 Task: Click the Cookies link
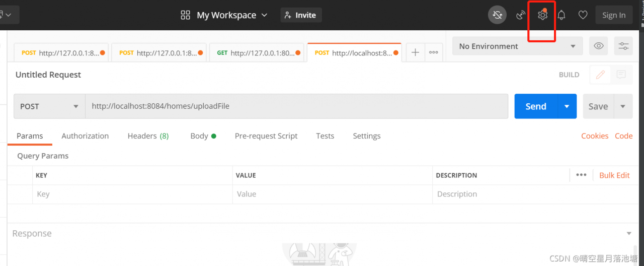click(595, 136)
